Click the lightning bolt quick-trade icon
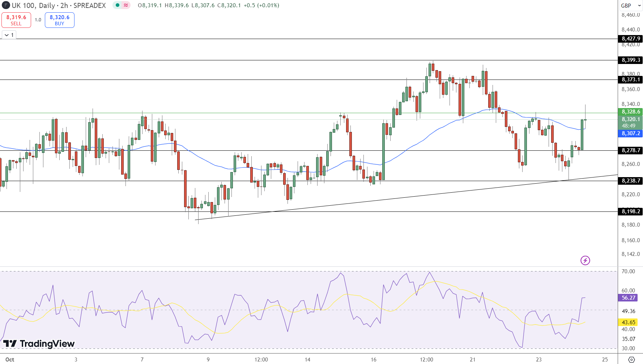This screenshot has height=364, width=643. tap(586, 260)
